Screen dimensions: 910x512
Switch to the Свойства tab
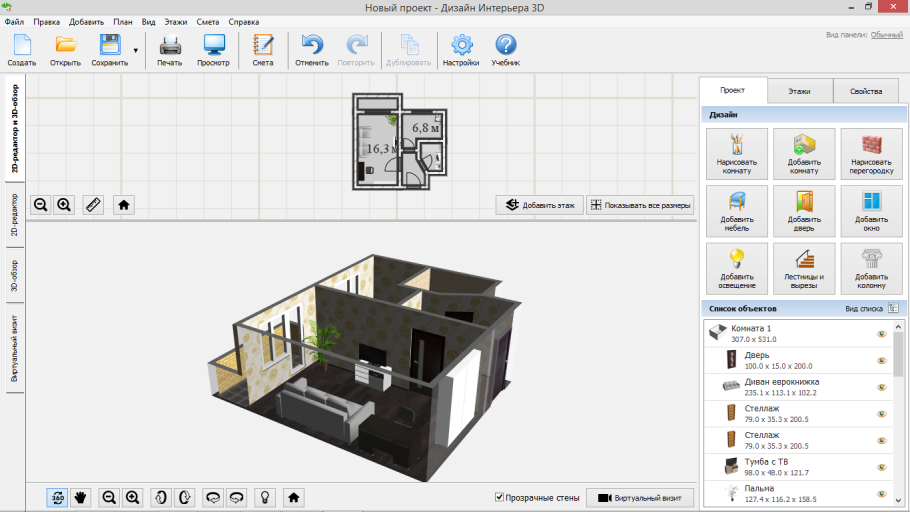(866, 91)
